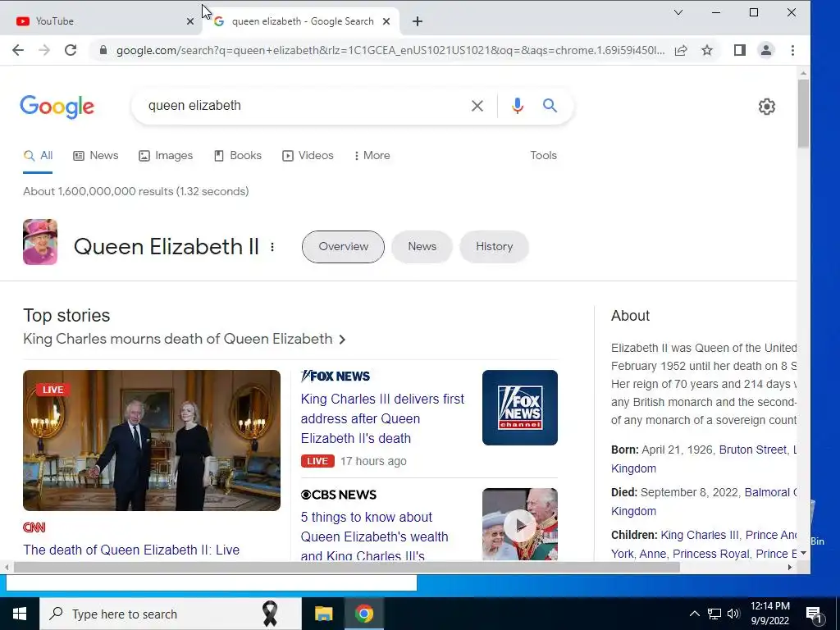Select the History chip
This screenshot has width=840, height=630.
494,246
